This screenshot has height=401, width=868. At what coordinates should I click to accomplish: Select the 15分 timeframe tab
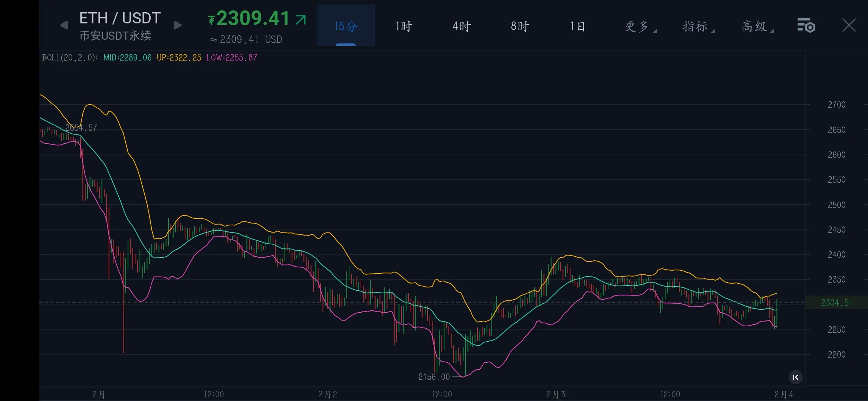coord(346,26)
